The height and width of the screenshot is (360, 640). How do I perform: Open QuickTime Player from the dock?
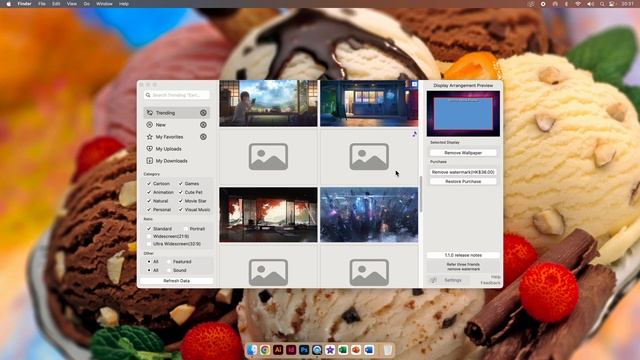pos(317,350)
